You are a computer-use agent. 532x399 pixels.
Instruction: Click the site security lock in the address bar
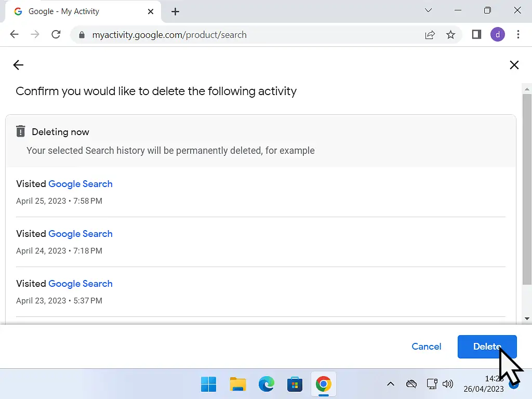pyautogui.click(x=82, y=35)
